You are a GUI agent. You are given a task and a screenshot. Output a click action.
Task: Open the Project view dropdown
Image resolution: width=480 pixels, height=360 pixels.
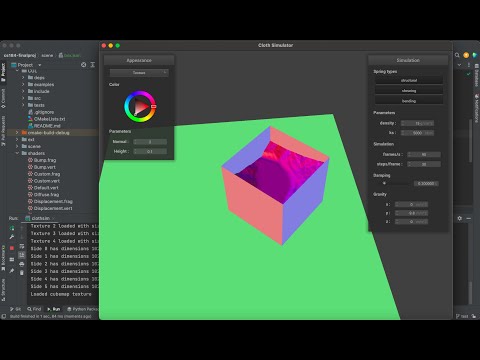coord(40,65)
